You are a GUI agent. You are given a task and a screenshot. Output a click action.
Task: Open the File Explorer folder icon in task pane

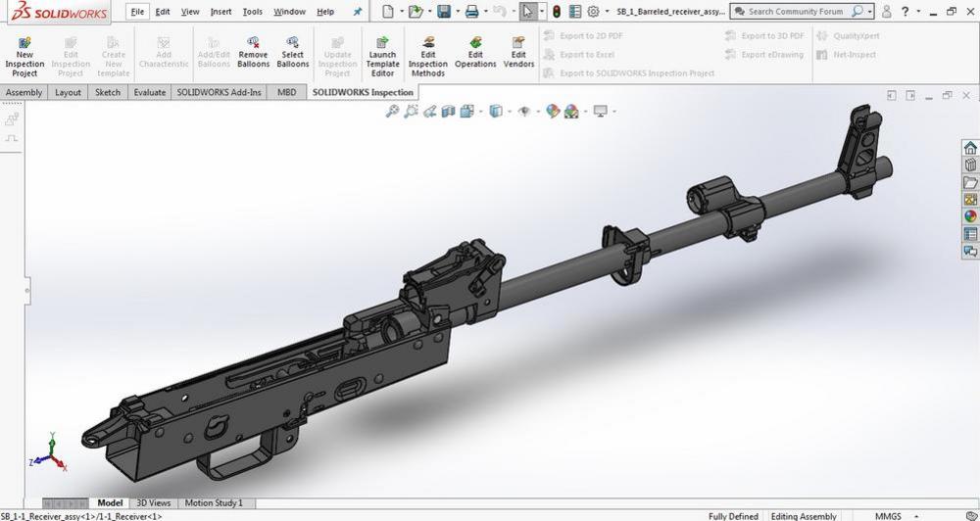[x=970, y=182]
